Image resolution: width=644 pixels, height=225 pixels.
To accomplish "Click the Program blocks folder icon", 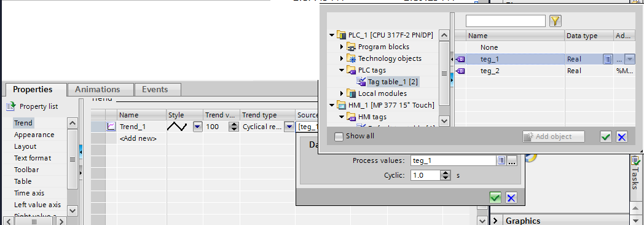I will [351, 47].
